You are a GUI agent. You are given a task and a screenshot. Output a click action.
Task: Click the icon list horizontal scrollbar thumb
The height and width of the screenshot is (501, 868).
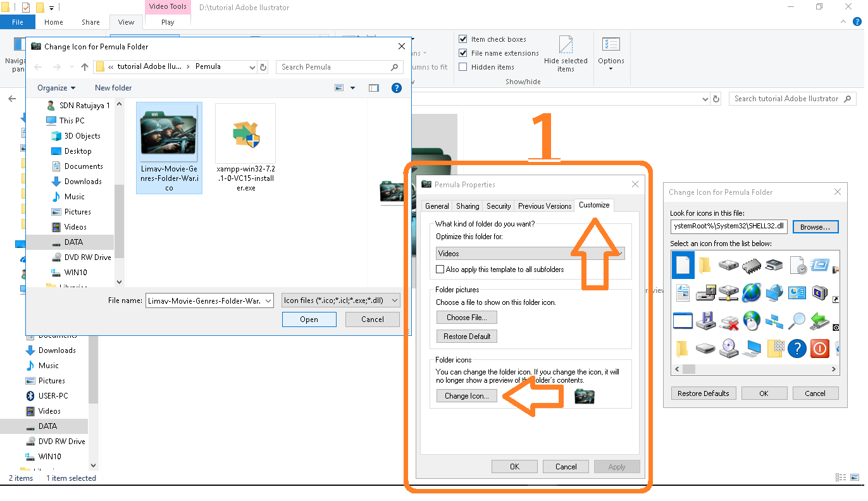pyautogui.click(x=688, y=369)
